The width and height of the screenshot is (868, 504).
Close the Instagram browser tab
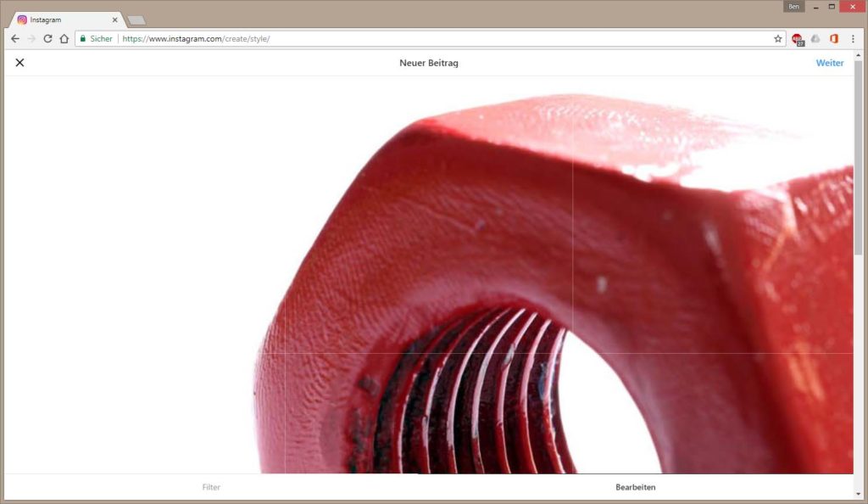tap(114, 20)
